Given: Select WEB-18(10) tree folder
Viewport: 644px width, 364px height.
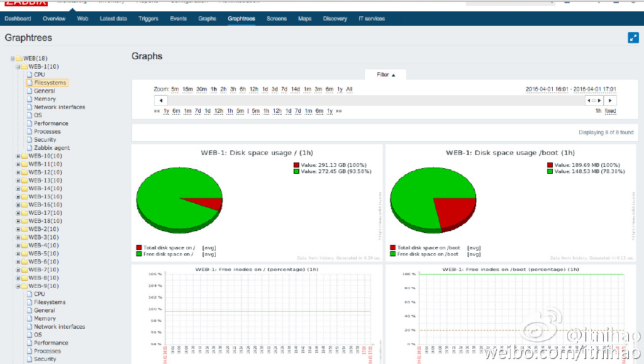Looking at the screenshot, I should click(45, 221).
